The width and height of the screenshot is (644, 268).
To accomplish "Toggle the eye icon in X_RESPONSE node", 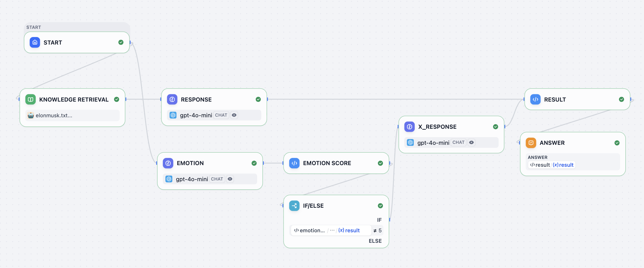I will click(x=471, y=143).
